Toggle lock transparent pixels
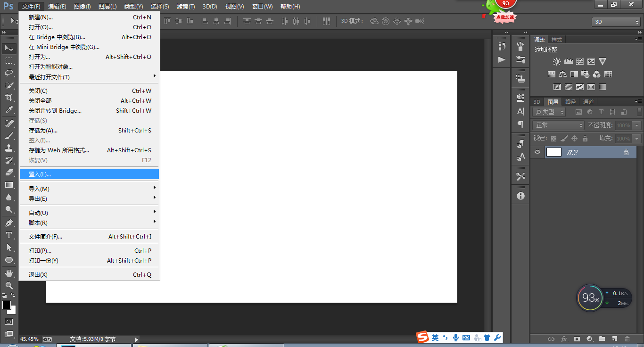This screenshot has height=347, width=644. [553, 139]
